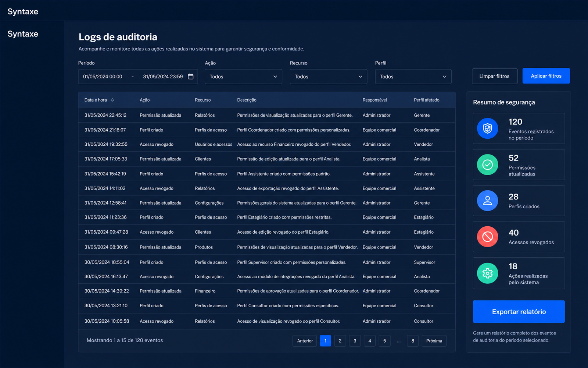Select the row dated 30/05/2024 13:21:10

tap(267, 306)
